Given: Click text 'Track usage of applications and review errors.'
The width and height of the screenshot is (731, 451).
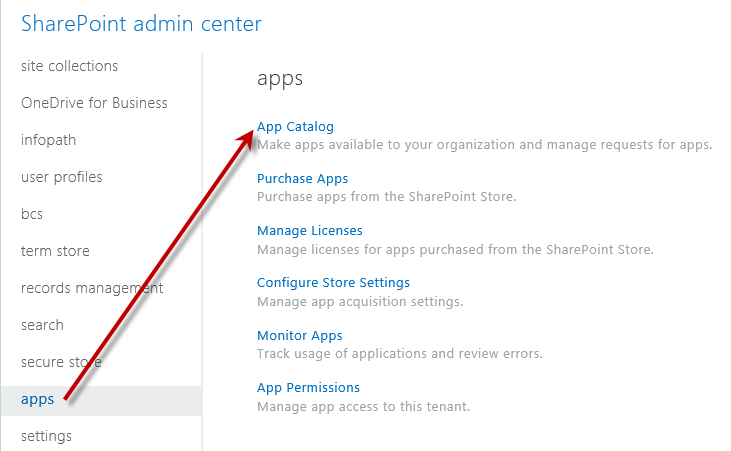Looking at the screenshot, I should coord(400,354).
